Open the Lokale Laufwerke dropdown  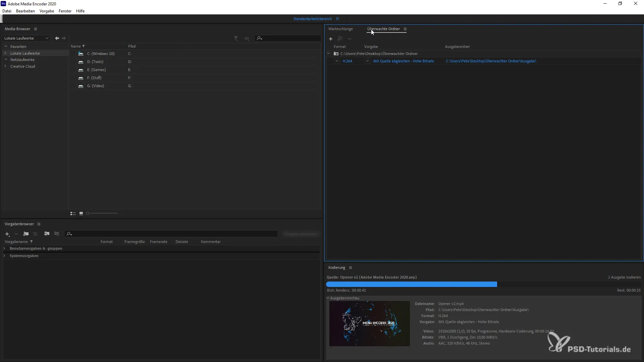tap(26, 38)
